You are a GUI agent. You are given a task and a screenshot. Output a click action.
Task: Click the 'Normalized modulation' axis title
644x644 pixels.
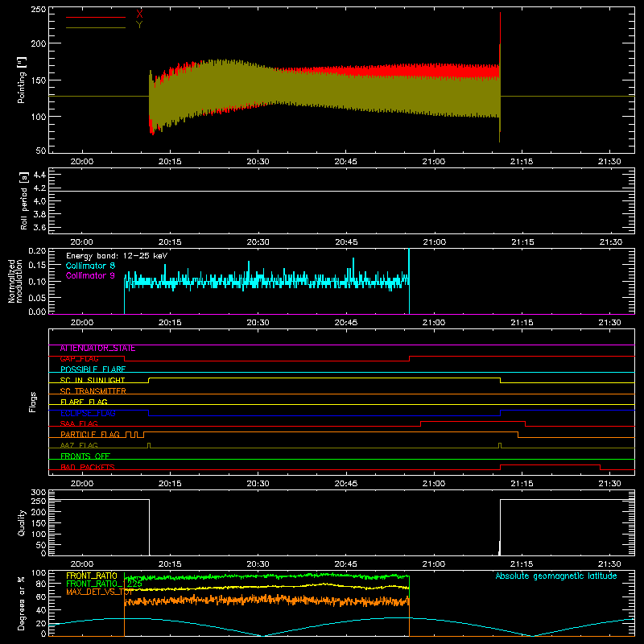pos(15,281)
